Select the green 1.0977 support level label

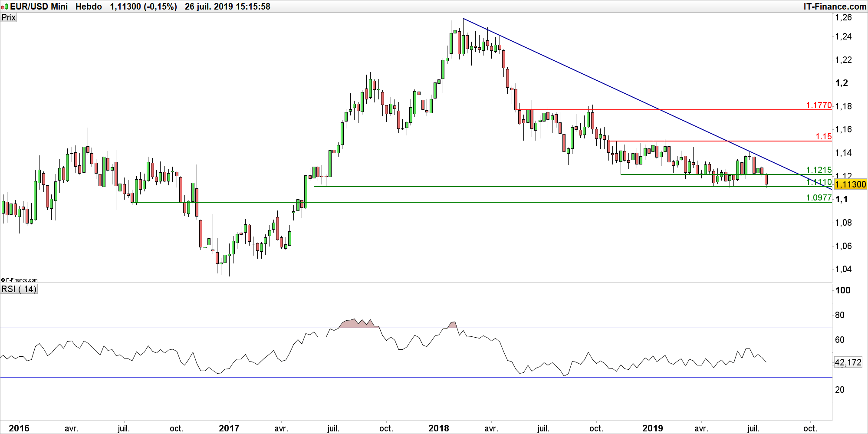[819, 197]
